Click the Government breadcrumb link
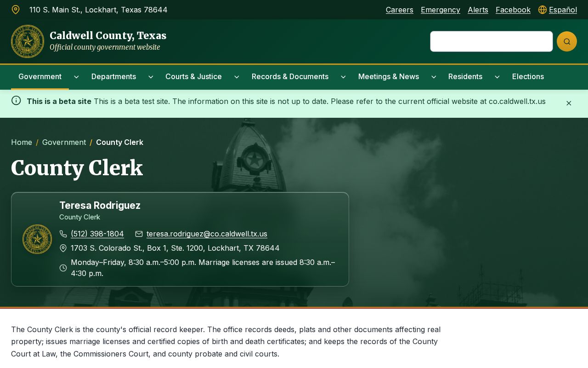588x368 pixels. point(64,143)
